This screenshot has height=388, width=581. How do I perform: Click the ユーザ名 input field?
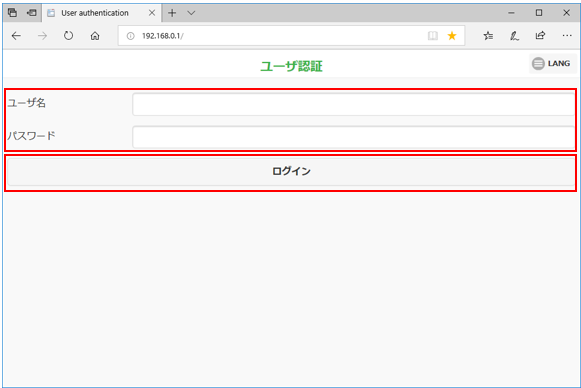click(x=353, y=105)
